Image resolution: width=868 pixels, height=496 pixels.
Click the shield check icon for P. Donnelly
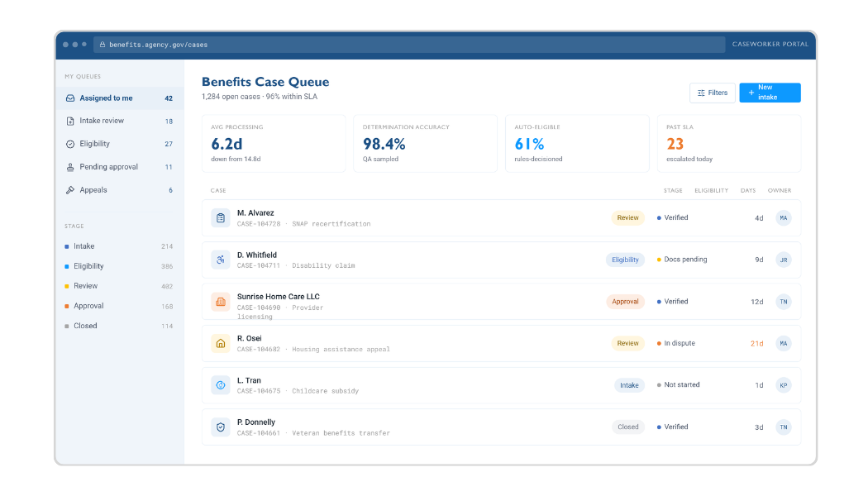click(x=221, y=427)
